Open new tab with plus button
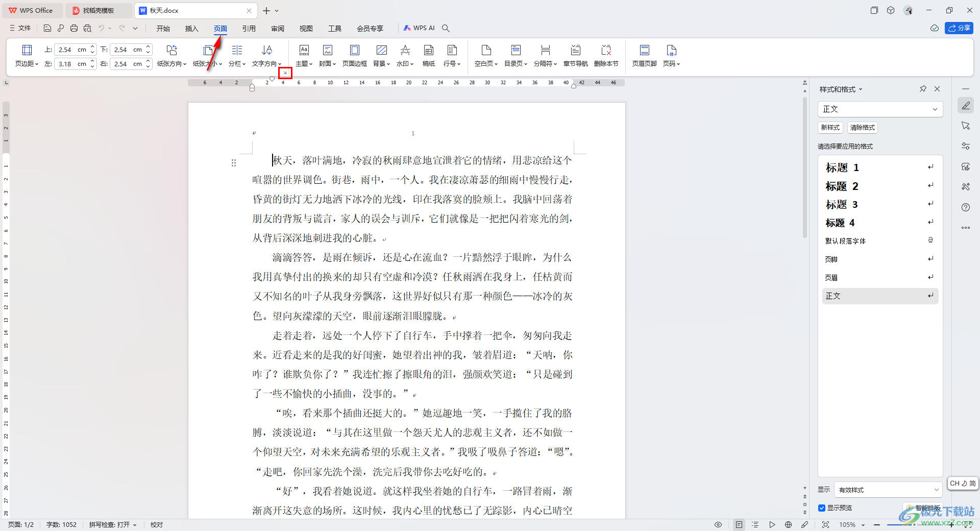The width and height of the screenshot is (980, 531). pyautogui.click(x=266, y=10)
